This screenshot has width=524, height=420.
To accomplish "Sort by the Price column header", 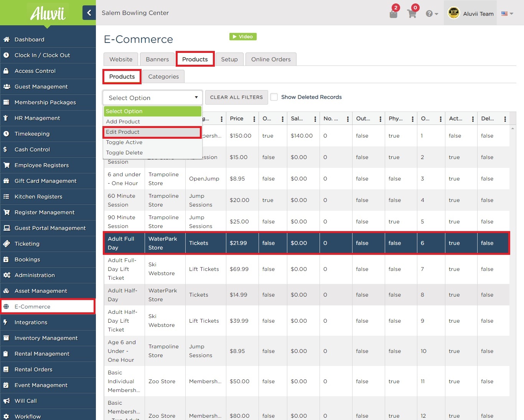I will 237,118.
